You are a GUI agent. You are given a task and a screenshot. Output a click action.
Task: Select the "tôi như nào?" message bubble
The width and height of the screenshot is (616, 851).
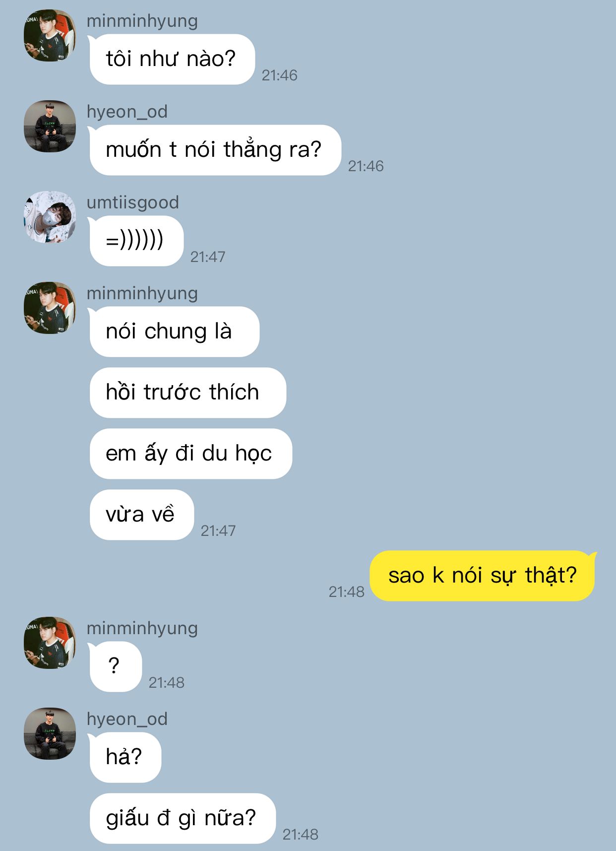pyautogui.click(x=172, y=59)
